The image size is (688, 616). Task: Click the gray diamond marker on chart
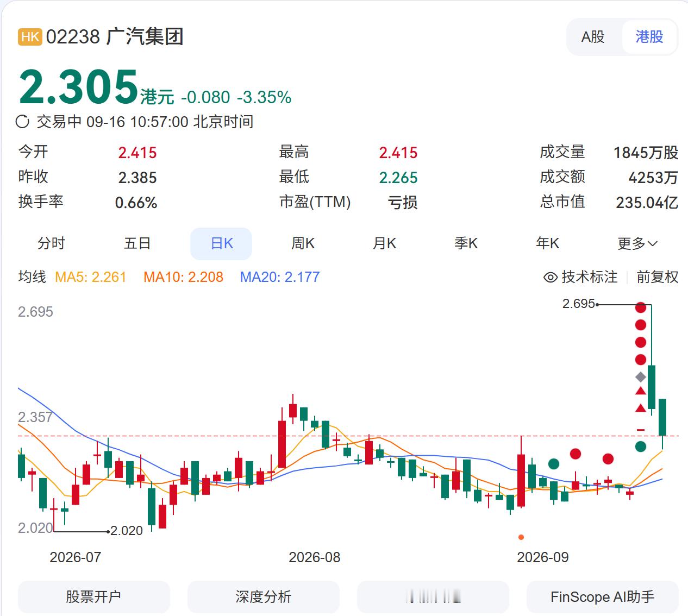641,377
